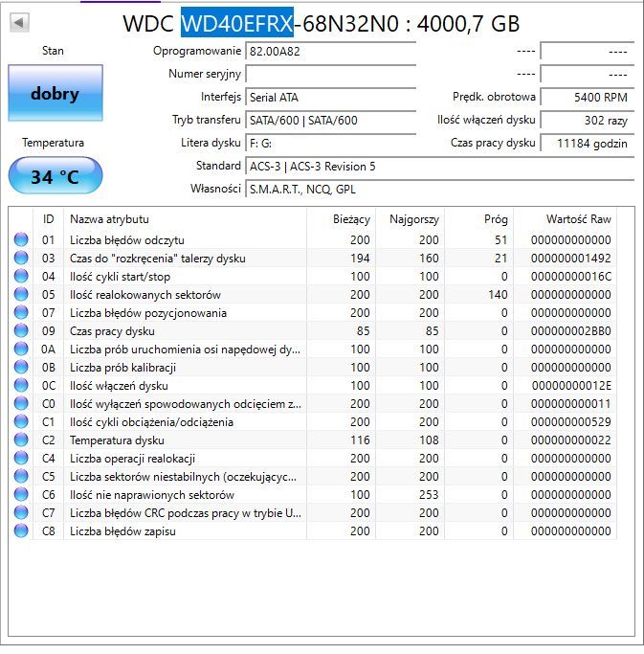
Task: Select 'Liczba błędów pozycjonowania' row
Action: pyautogui.click(x=313, y=313)
